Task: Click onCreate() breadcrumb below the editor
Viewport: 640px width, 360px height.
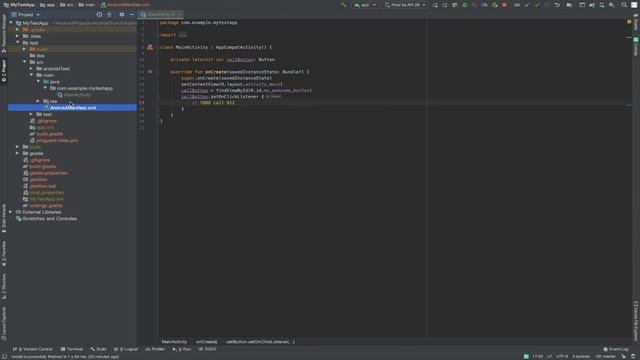Action: pyautogui.click(x=207, y=342)
